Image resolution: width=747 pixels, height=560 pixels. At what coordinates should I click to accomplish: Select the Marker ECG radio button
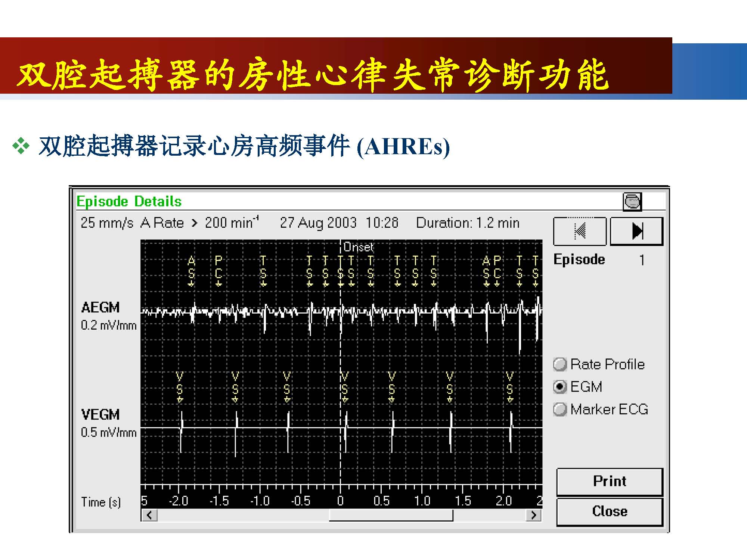coord(560,410)
